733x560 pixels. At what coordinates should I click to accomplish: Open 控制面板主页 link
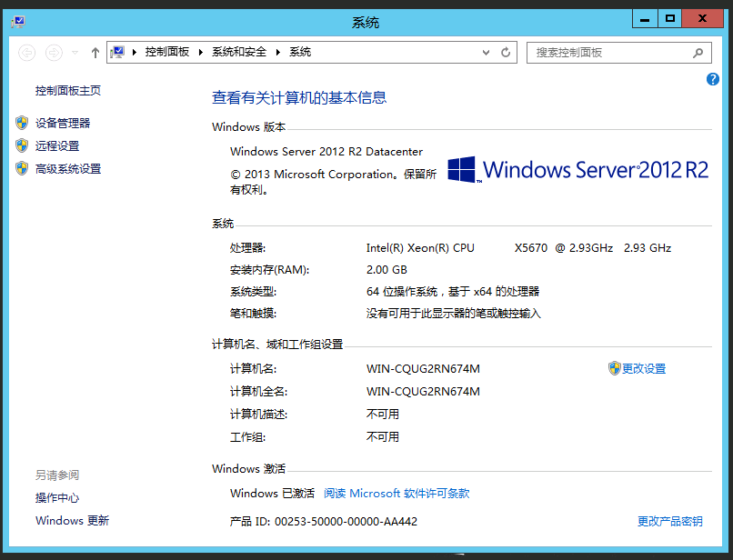68,91
